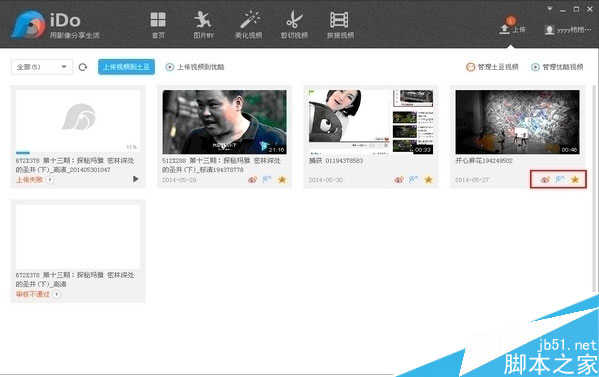Share 开心麻花 video to Sina Weibo
The width and height of the screenshot is (599, 377).
click(545, 180)
